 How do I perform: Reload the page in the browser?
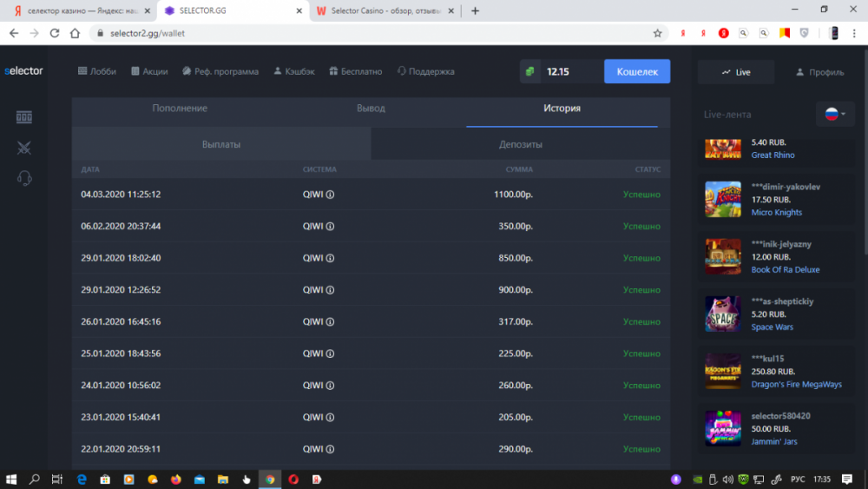click(x=55, y=33)
